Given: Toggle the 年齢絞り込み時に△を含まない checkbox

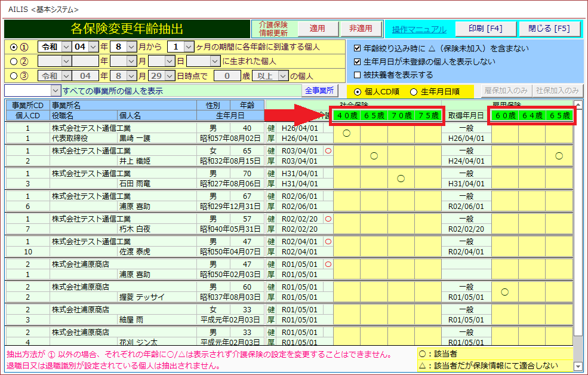Looking at the screenshot, I should [x=357, y=48].
